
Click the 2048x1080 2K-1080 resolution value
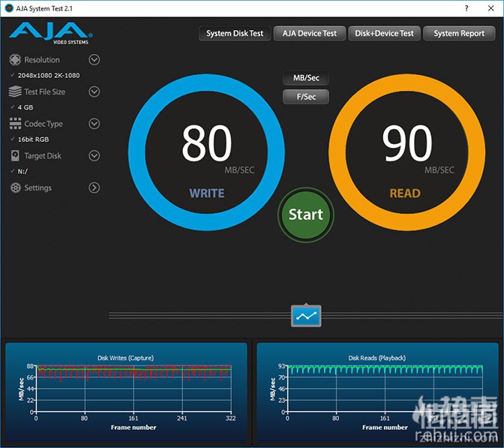[49, 75]
